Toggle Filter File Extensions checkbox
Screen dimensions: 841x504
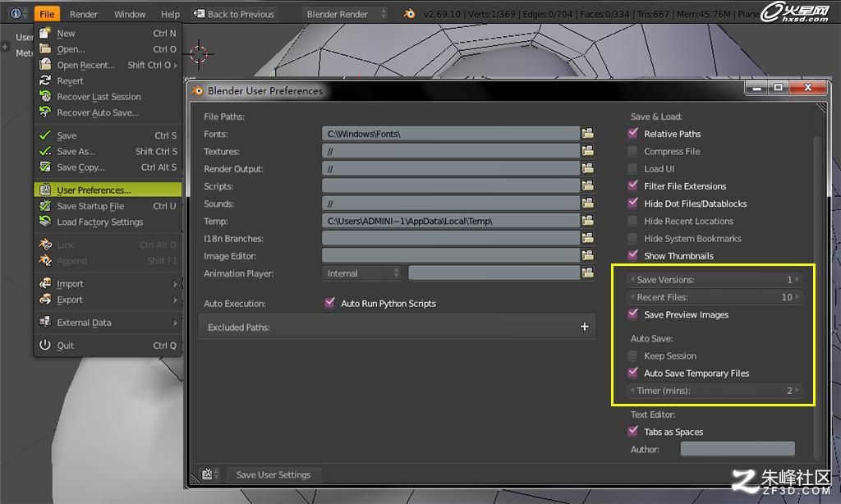point(633,186)
